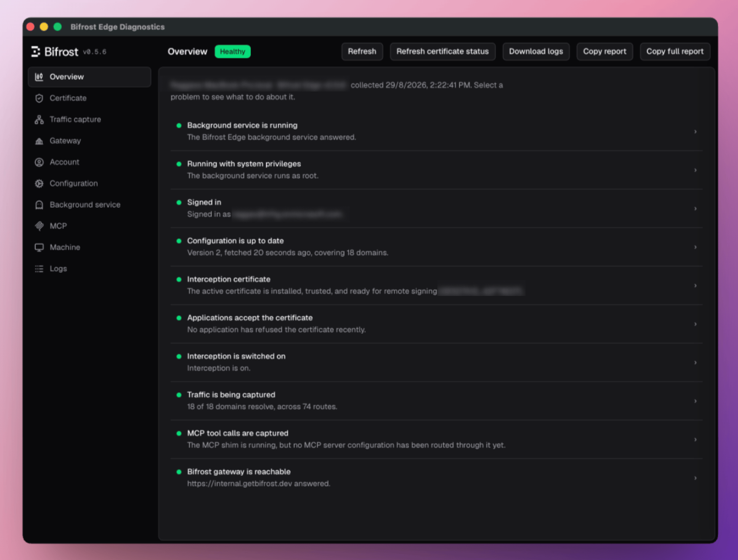Click the Certificate shield icon
738x560 pixels.
[x=39, y=99]
